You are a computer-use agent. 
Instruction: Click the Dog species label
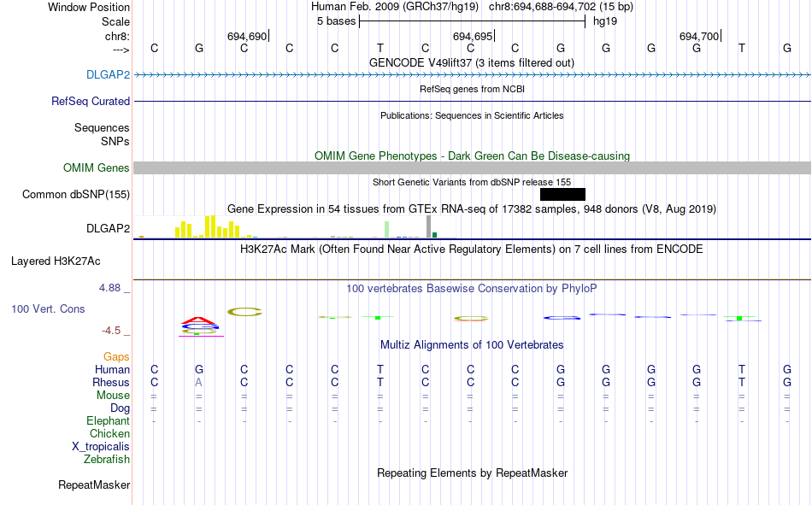120,408
